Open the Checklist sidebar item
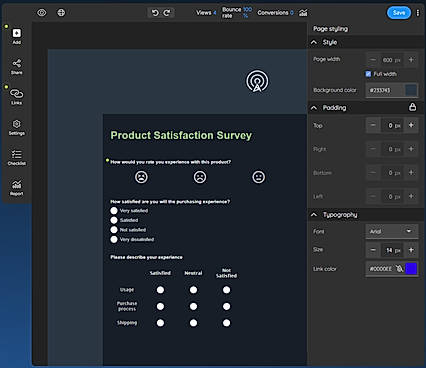The height and width of the screenshot is (368, 426). (x=17, y=157)
